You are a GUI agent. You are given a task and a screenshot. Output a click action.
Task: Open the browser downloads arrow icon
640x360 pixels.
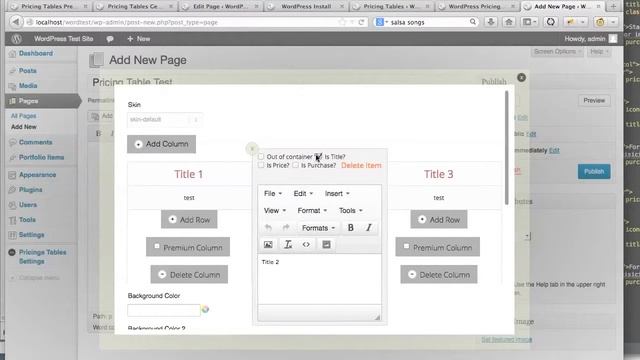click(491, 22)
